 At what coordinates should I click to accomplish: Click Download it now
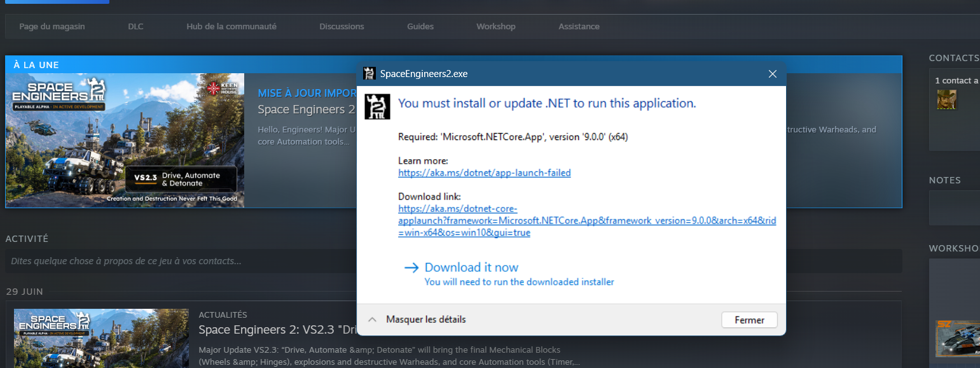[471, 267]
